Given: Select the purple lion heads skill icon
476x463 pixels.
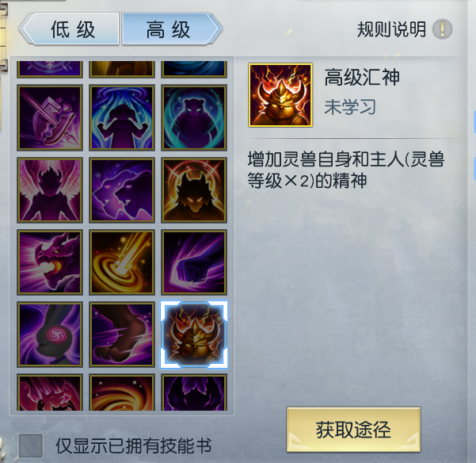Looking at the screenshot, I should pyautogui.click(x=122, y=190).
